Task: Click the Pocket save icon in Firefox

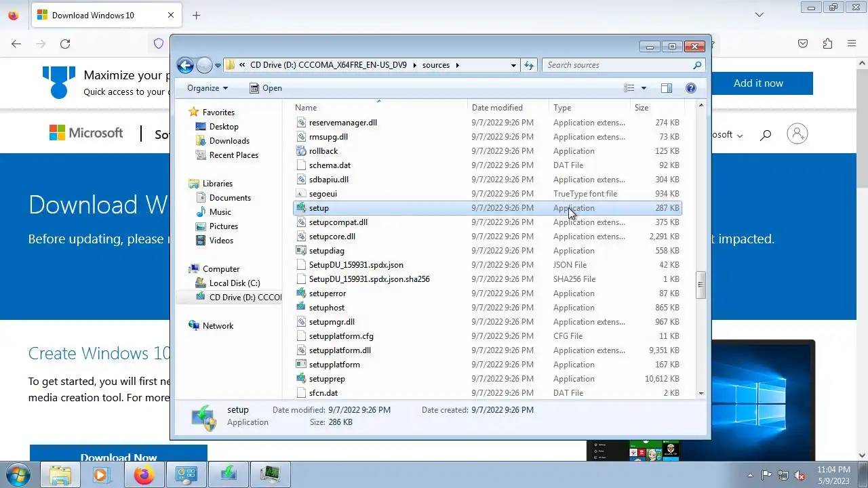Action: pyautogui.click(x=803, y=43)
